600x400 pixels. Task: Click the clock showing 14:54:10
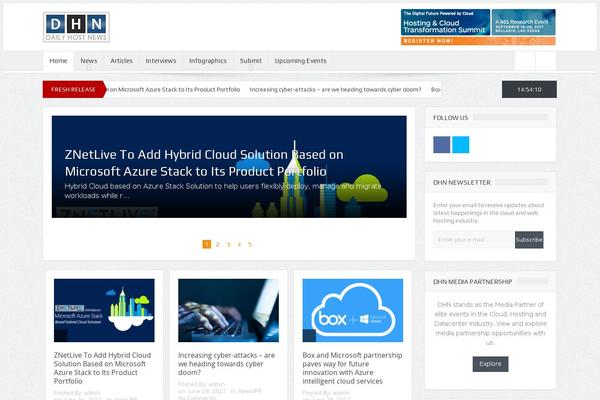click(x=529, y=90)
